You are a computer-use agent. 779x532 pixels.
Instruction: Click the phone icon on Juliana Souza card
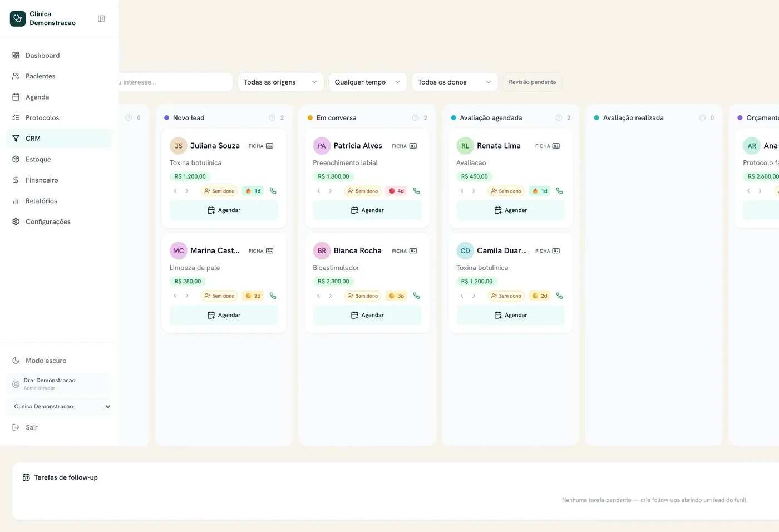click(x=273, y=191)
